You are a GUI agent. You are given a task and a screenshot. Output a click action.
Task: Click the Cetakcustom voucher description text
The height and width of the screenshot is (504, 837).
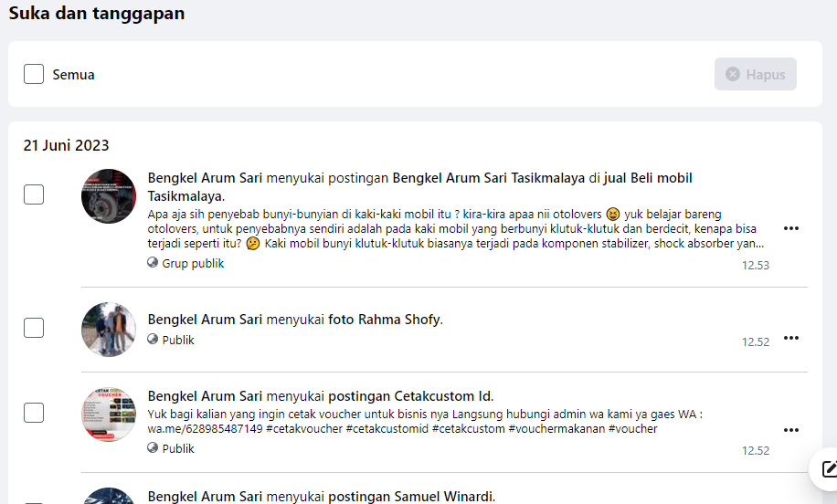pos(425,421)
